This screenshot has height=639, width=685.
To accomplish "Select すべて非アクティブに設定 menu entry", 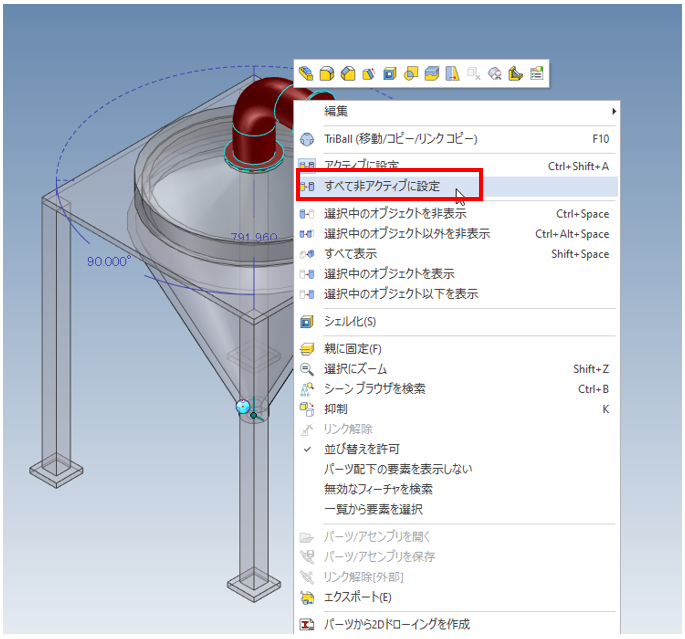I will (457, 187).
